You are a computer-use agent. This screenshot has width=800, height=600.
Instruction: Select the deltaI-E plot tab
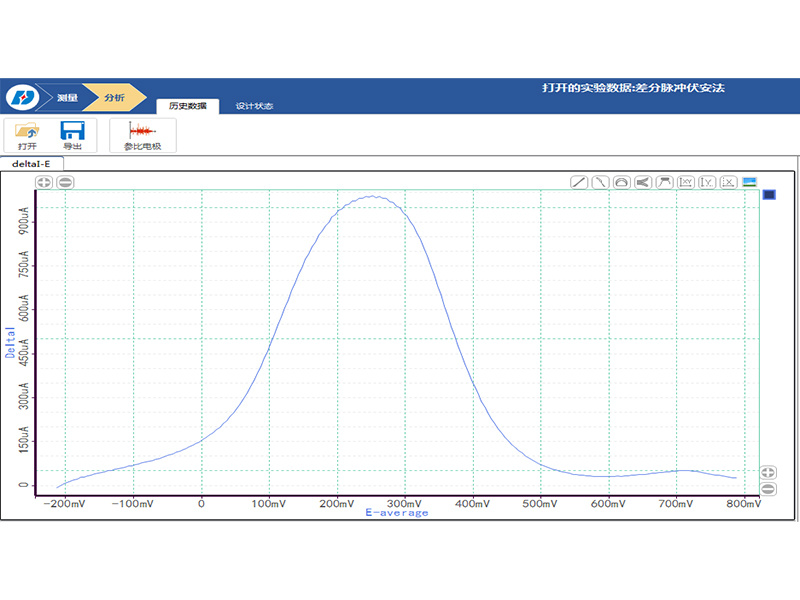31,164
